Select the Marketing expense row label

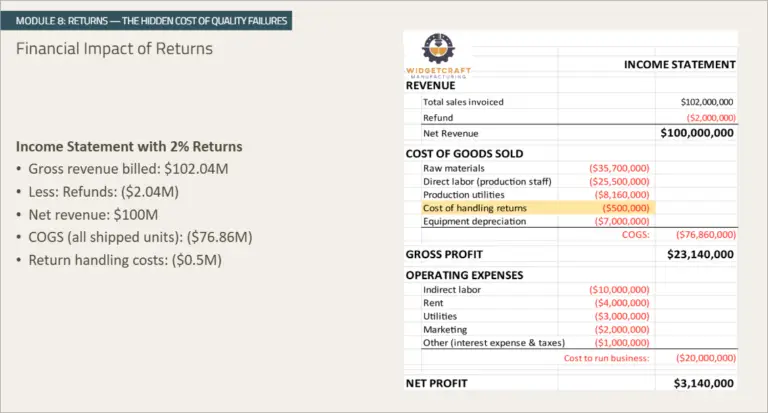pyautogui.click(x=445, y=329)
